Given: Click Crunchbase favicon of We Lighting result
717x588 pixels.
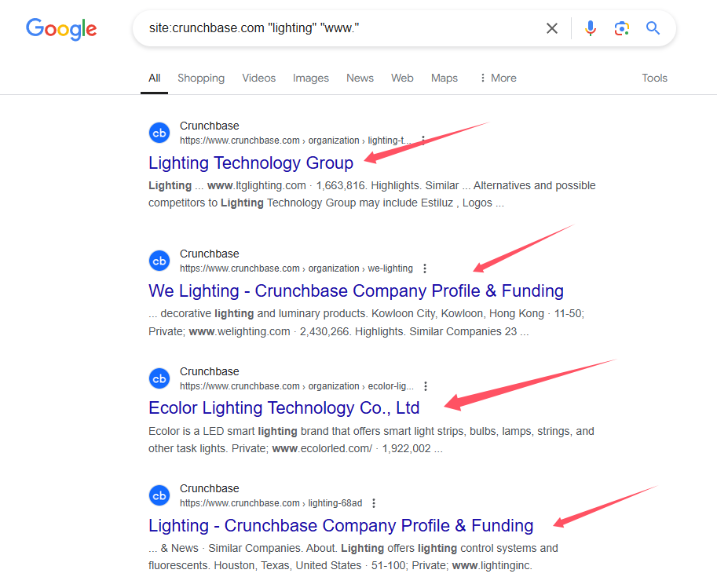Looking at the screenshot, I should coord(159,261).
